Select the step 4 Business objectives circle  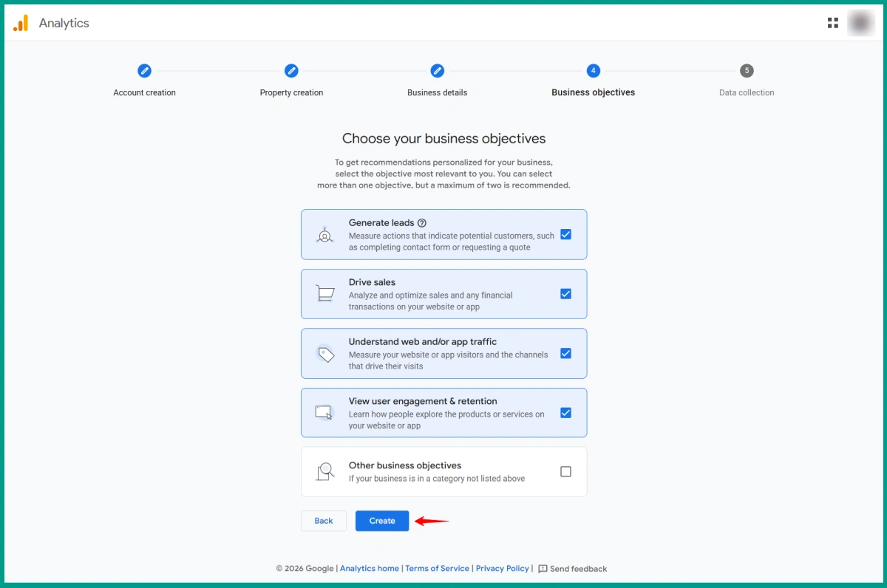pyautogui.click(x=593, y=71)
